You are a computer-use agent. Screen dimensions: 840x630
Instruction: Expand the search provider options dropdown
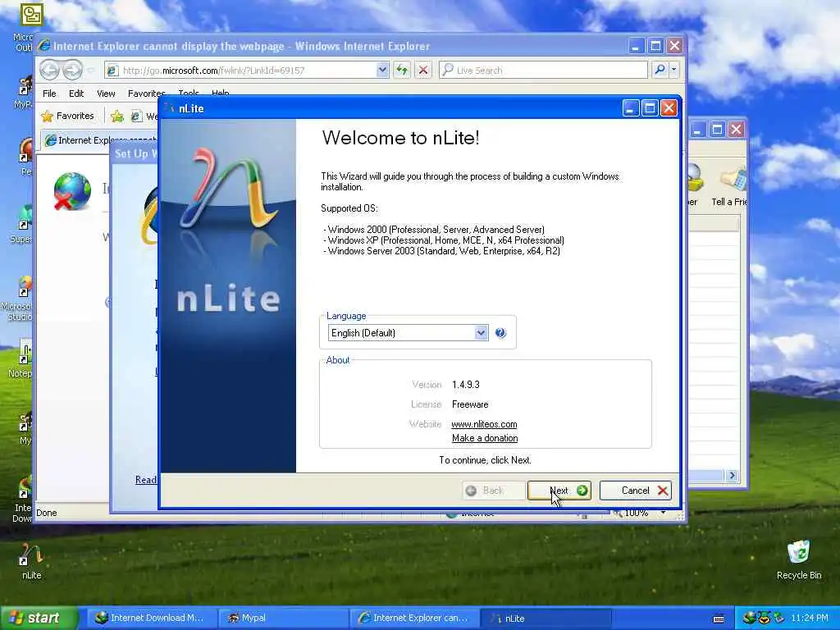point(674,70)
